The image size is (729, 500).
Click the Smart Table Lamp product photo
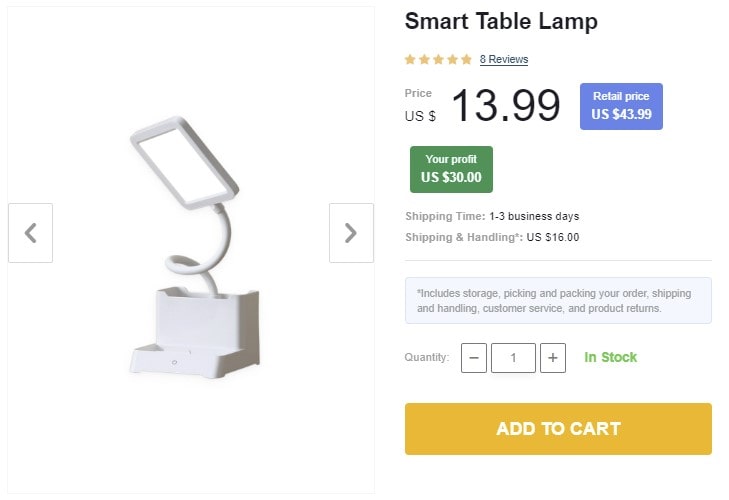190,250
